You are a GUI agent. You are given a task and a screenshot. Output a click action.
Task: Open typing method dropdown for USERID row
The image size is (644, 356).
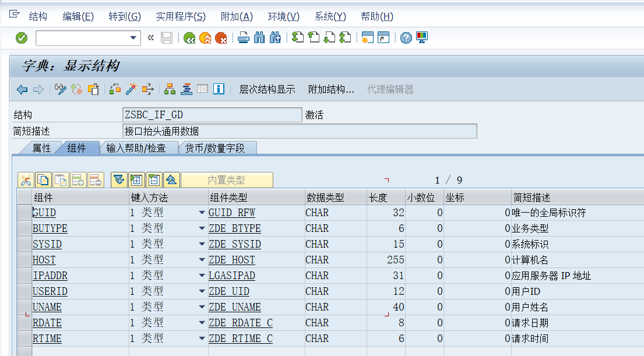tap(202, 291)
